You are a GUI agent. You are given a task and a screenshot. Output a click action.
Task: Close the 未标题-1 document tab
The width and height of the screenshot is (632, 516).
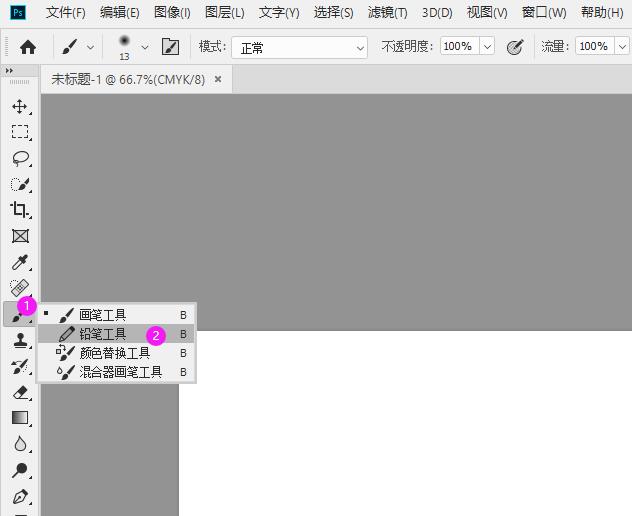click(218, 79)
